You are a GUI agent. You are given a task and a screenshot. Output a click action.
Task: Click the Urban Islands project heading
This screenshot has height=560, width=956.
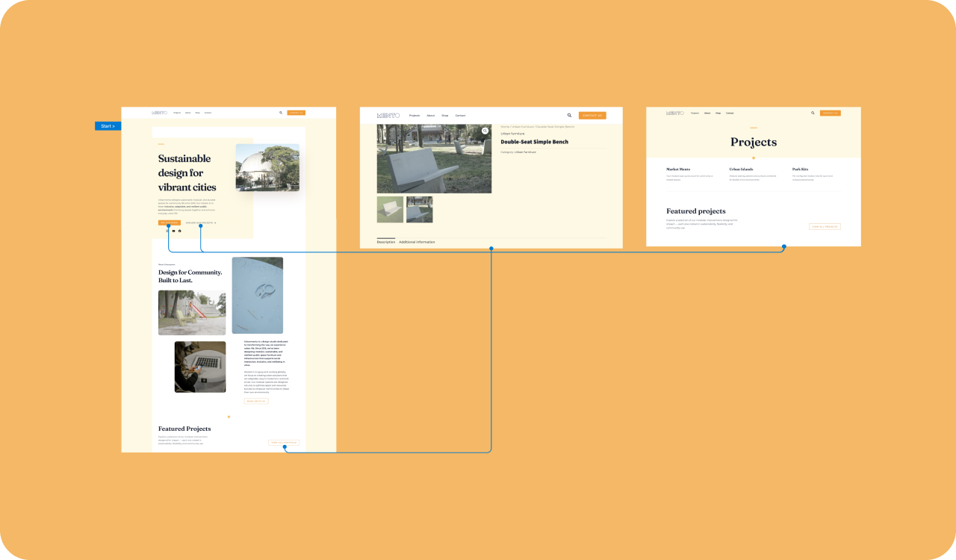click(741, 169)
